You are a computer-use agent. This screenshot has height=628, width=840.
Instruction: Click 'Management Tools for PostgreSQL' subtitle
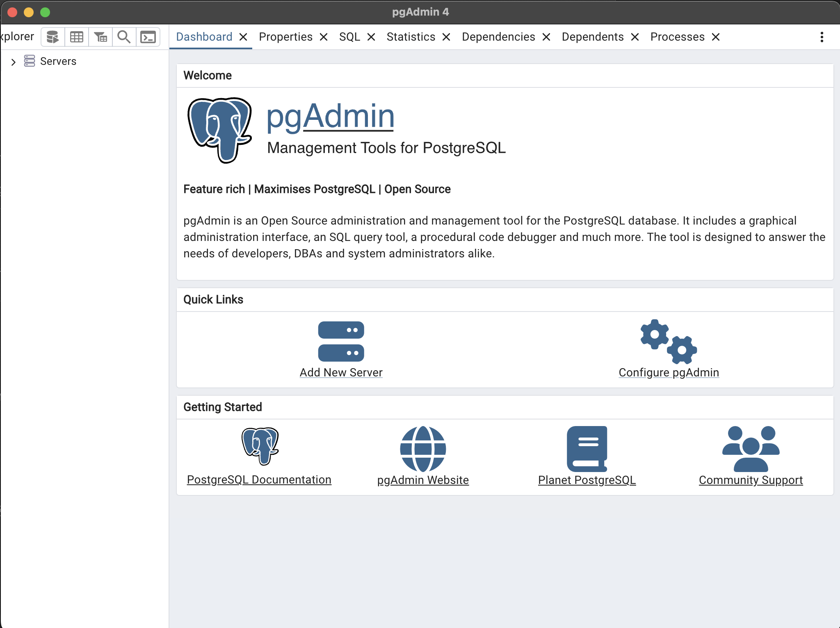click(386, 148)
